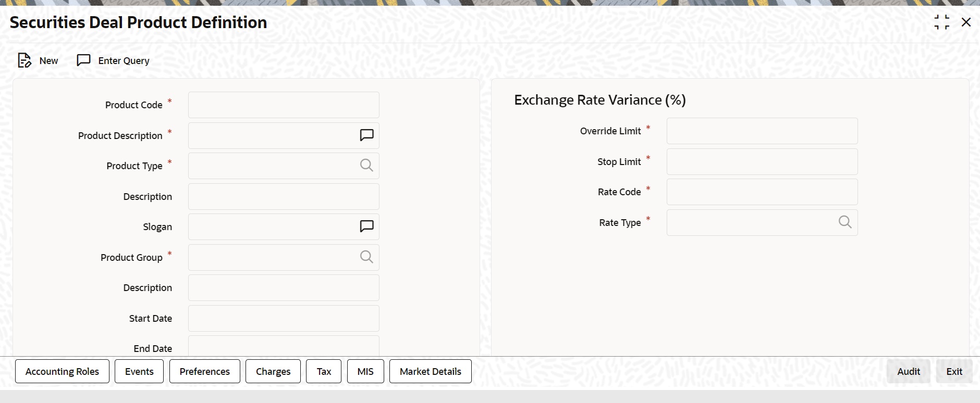
Task: Focus the Slogan input field
Action: [284, 226]
